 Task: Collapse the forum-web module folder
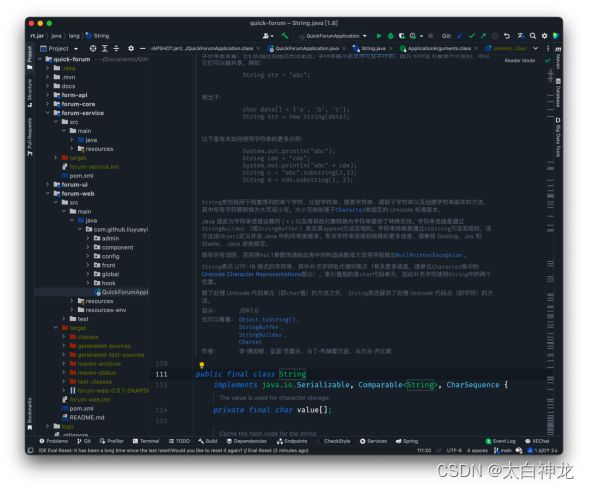[48, 193]
